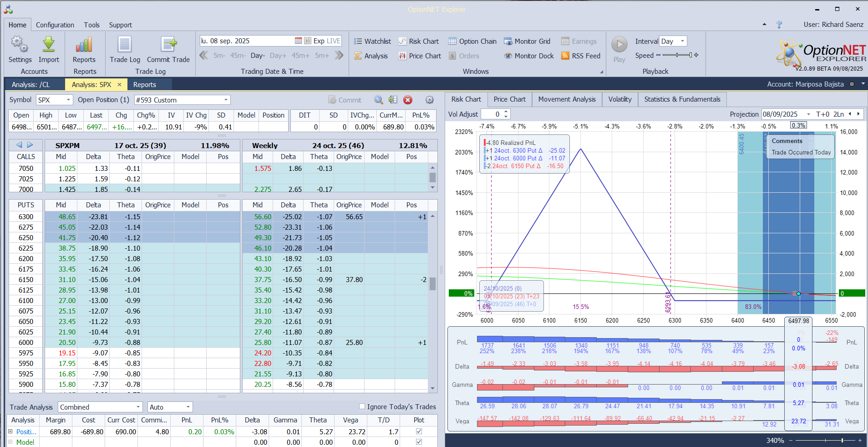
Task: Click zoom out minus at chart bottom
Action: pyautogui.click(x=791, y=440)
